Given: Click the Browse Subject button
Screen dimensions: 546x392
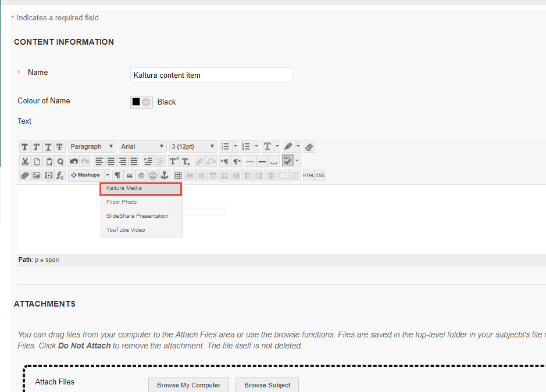Looking at the screenshot, I should 267,385.
